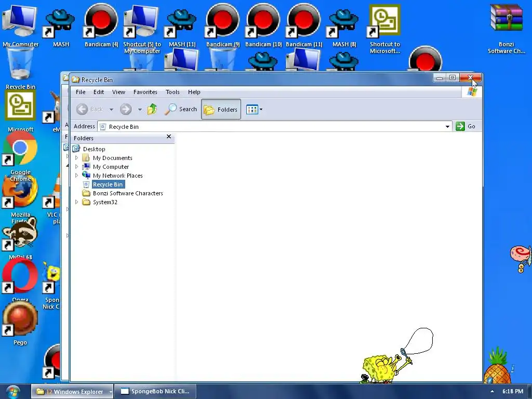Toggle the Folders pane button
The image size is (532, 399).
pos(221,109)
